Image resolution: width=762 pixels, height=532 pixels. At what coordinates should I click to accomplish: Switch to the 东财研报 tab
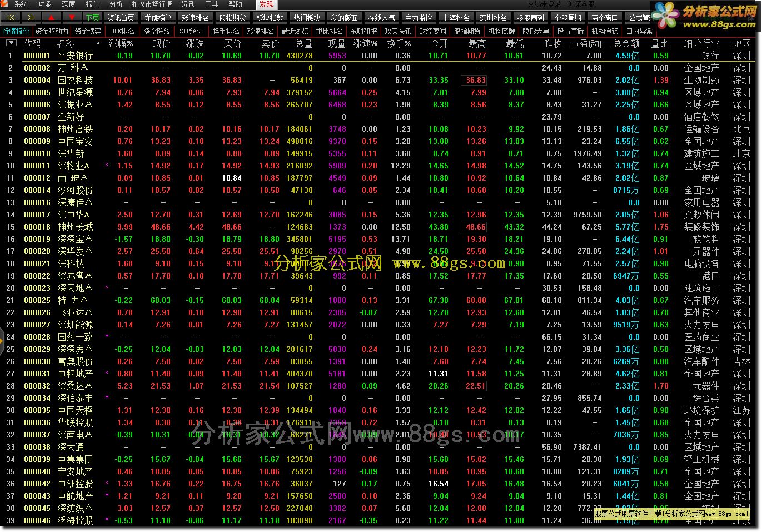pos(364,31)
